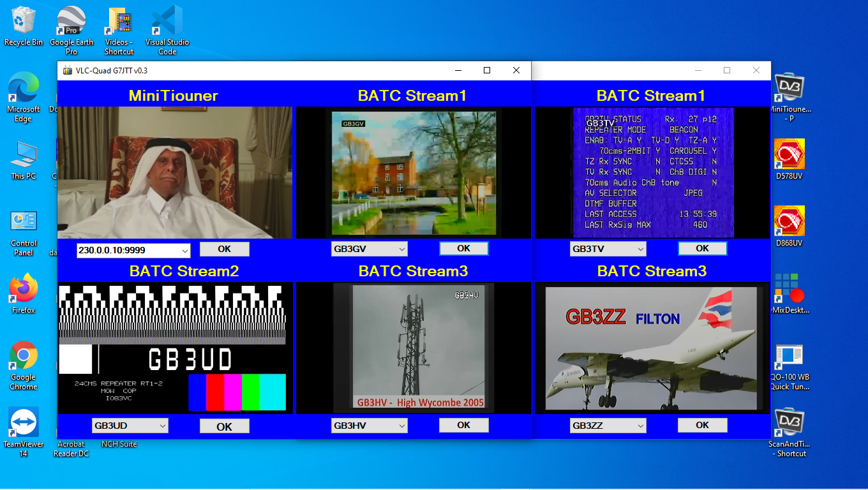Screen dimensions: 868x490
Task: Open ScanAndTi Shortcut desktop icon
Action: tap(790, 433)
